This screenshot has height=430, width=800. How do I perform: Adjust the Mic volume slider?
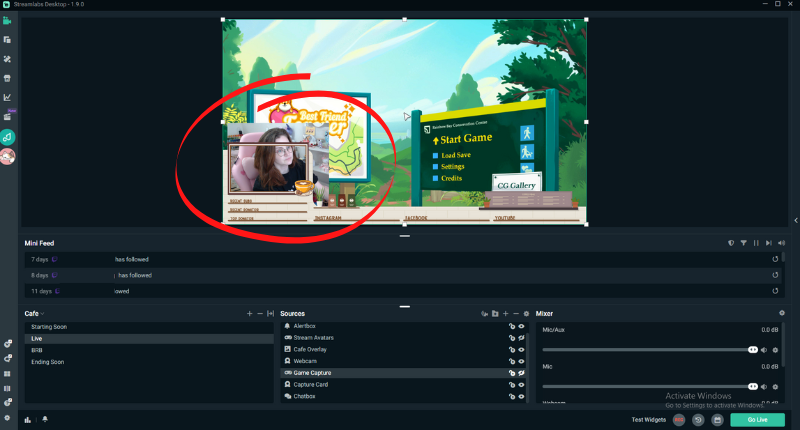(650, 387)
